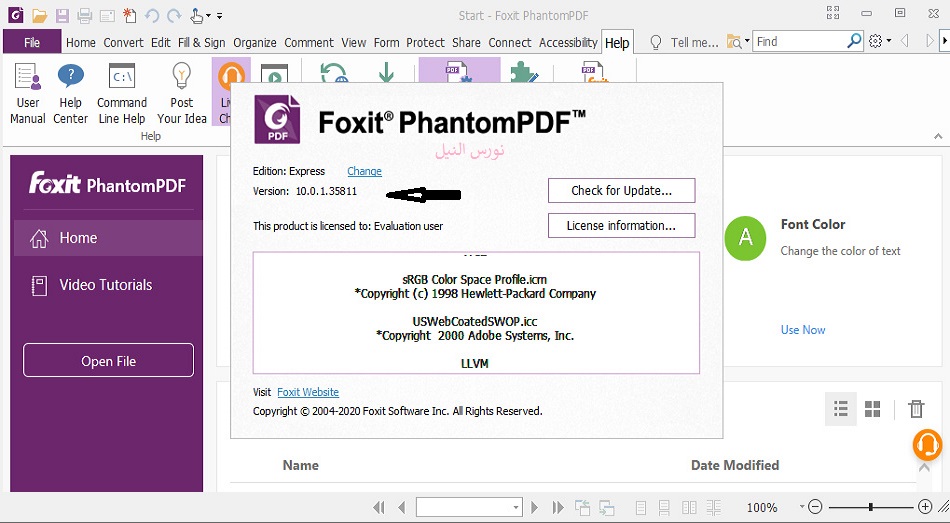Switch to list view of recent files
This screenshot has width=950, height=523.
[841, 409]
